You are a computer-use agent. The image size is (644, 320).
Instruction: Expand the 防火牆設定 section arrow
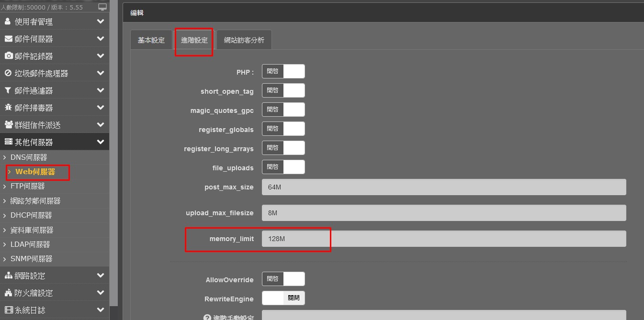(x=100, y=293)
